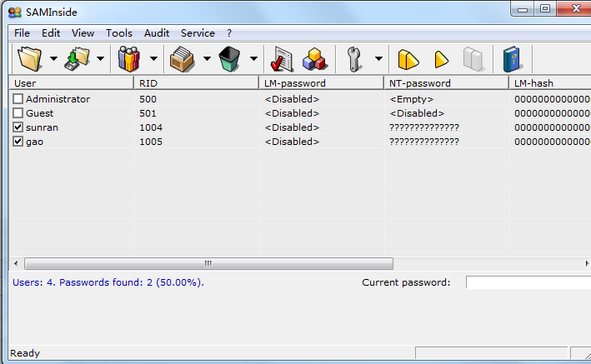Check the Administrator user checkbox
Screen dimensions: 591x364
click(18, 99)
